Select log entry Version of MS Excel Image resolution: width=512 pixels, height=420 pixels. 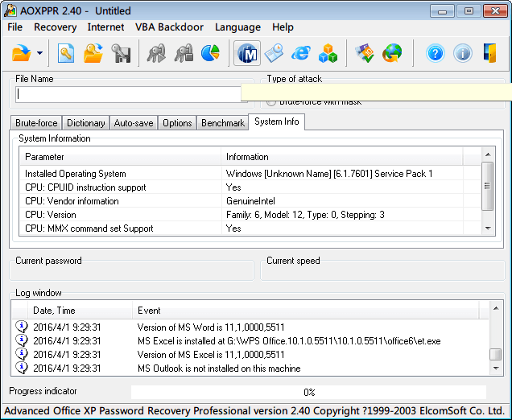click(250, 354)
